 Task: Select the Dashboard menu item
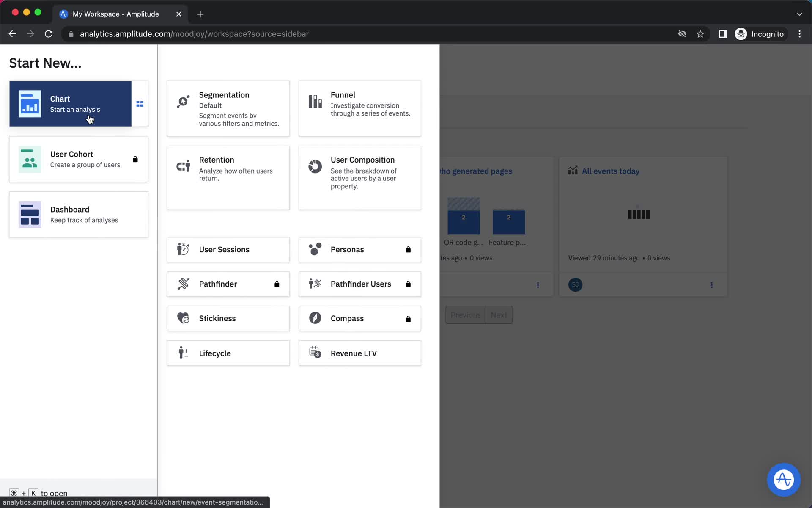[x=78, y=214]
